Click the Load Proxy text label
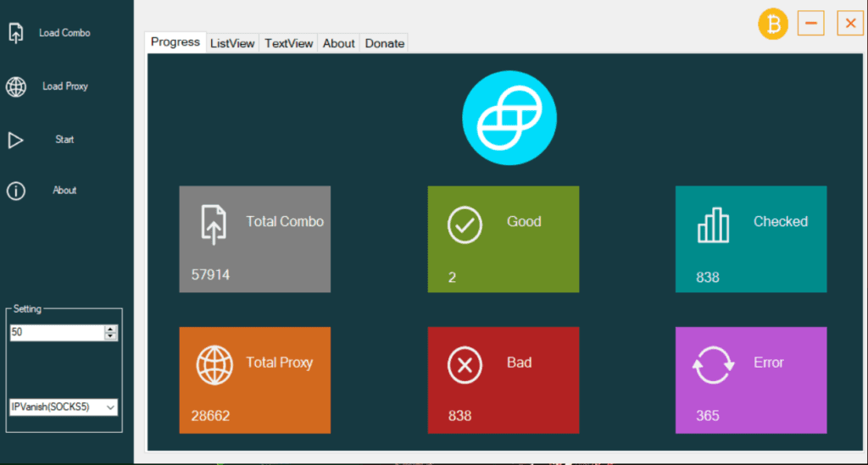This screenshot has width=868, height=465. click(x=65, y=86)
